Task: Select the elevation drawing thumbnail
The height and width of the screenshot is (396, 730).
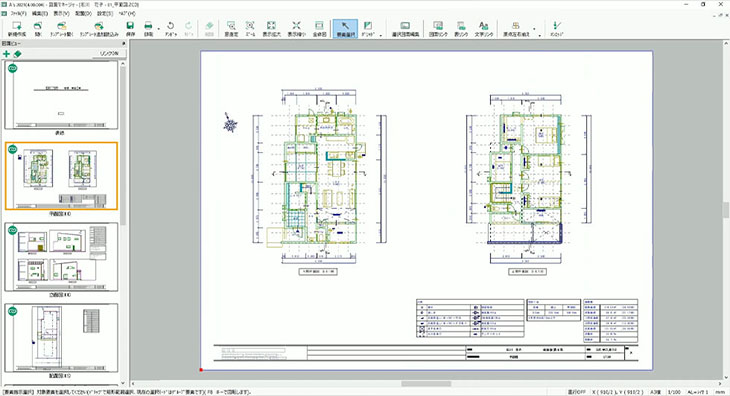Action: (61, 257)
